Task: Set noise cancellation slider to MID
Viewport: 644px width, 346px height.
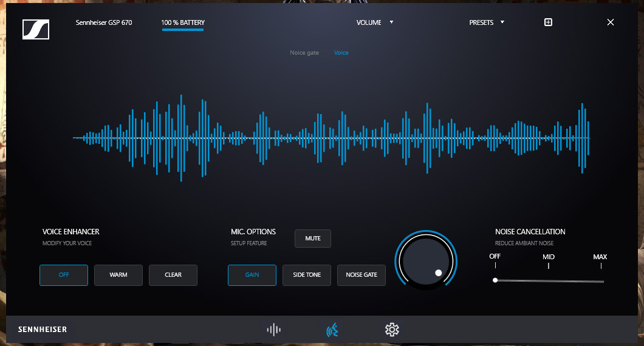Action: 549,280
